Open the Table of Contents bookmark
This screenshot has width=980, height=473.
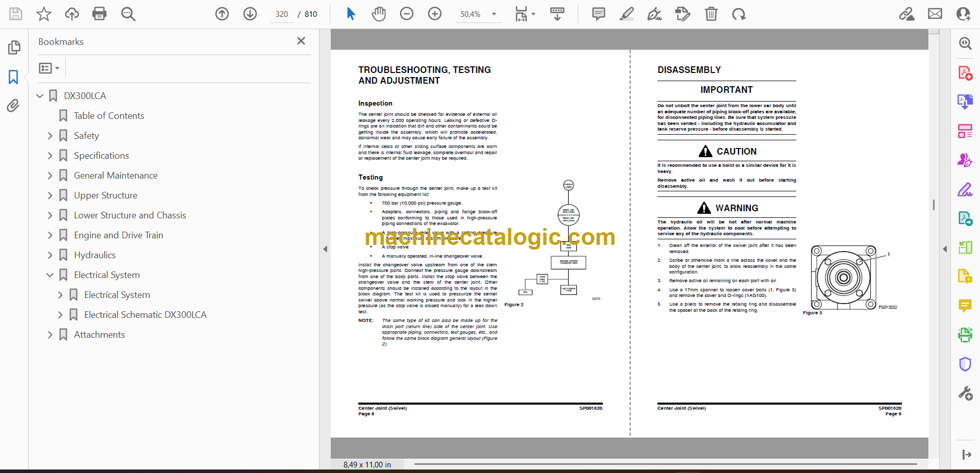(x=109, y=116)
